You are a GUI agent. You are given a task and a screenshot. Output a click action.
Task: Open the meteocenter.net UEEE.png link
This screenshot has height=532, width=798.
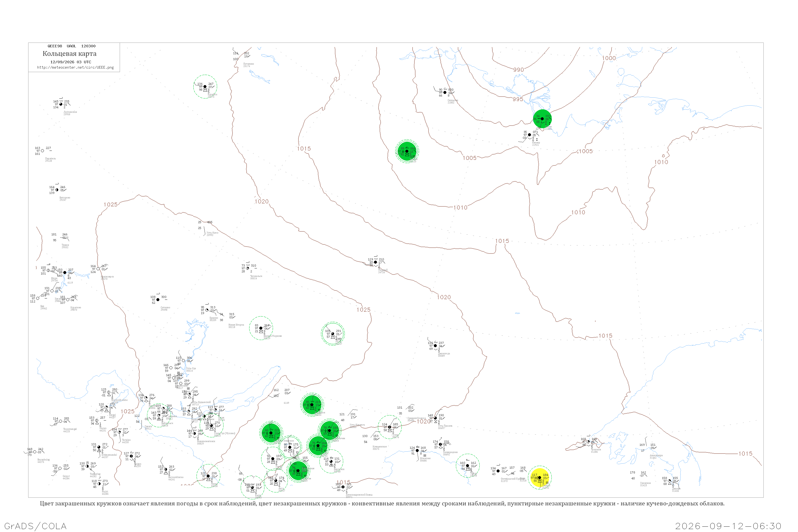[x=75, y=67]
